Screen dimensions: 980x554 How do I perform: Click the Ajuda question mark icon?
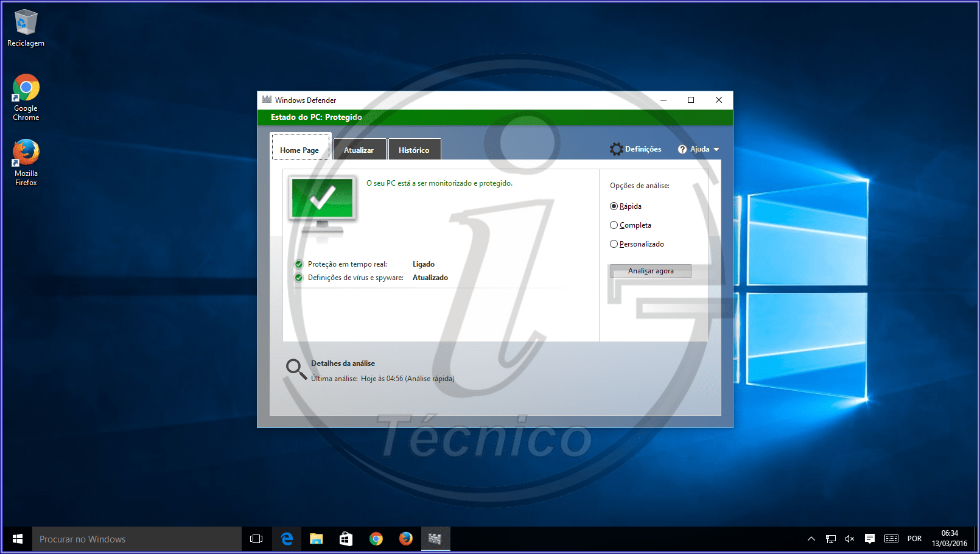tap(681, 149)
